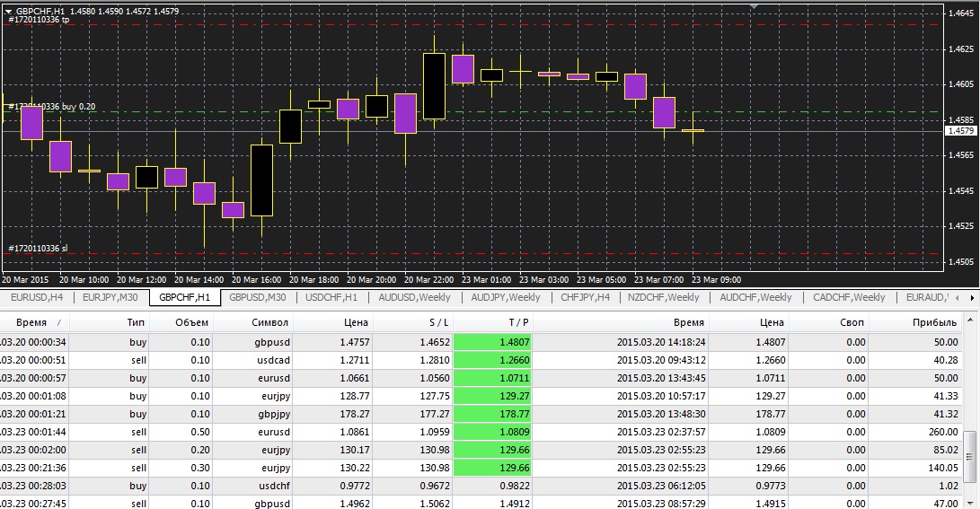The image size is (980, 509).
Task: Sort by the first Время column header
Action: coord(34,322)
